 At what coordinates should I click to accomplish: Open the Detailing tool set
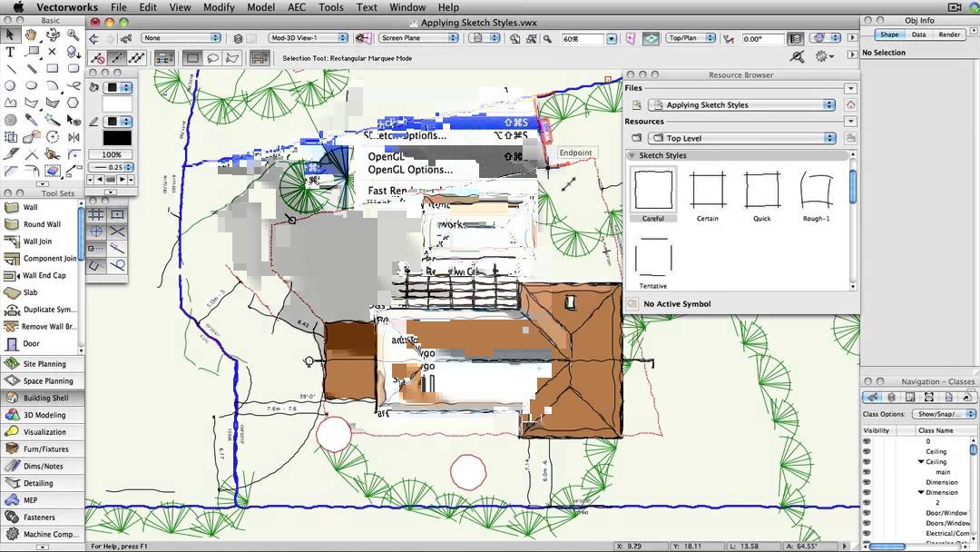coord(42,483)
